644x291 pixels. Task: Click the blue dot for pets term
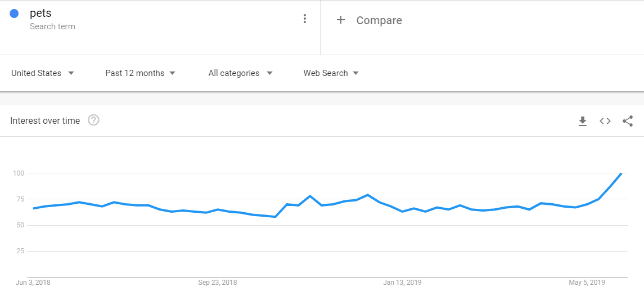pyautogui.click(x=15, y=14)
